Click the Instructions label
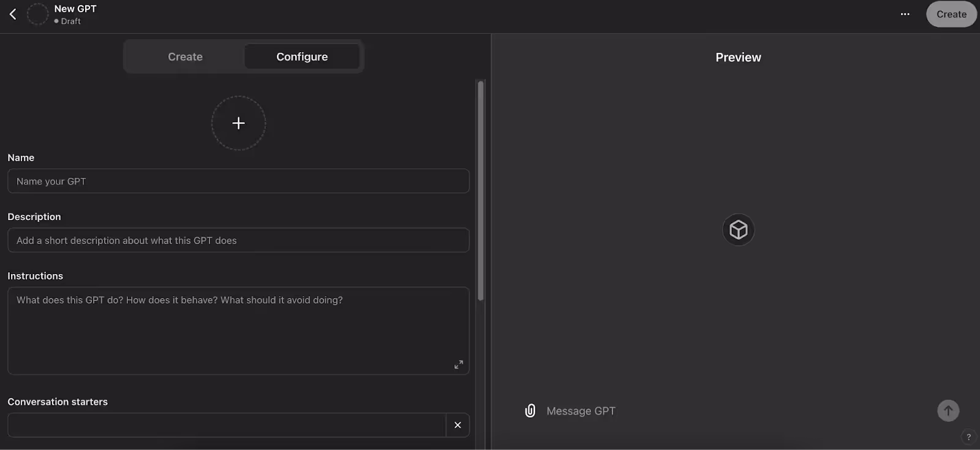The width and height of the screenshot is (980, 450). (35, 276)
